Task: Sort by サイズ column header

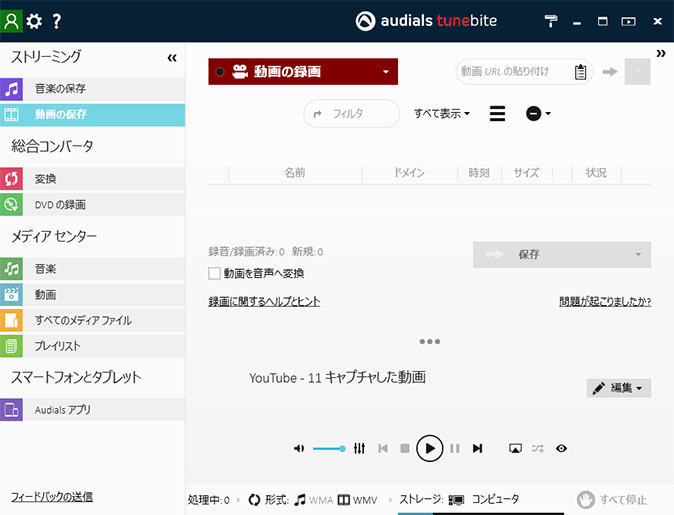Action: 526,173
